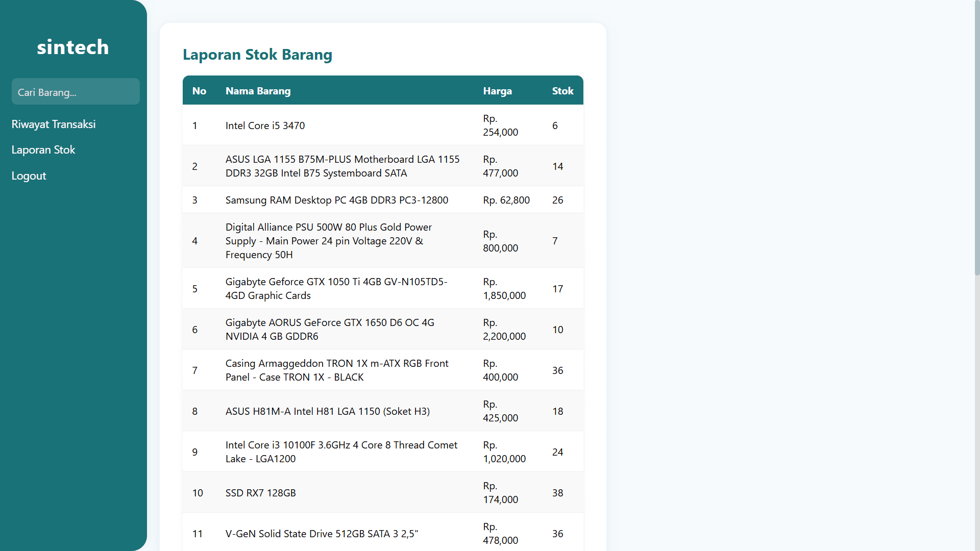980x551 pixels.
Task: Select price Rp. 477,000
Action: pyautogui.click(x=501, y=166)
